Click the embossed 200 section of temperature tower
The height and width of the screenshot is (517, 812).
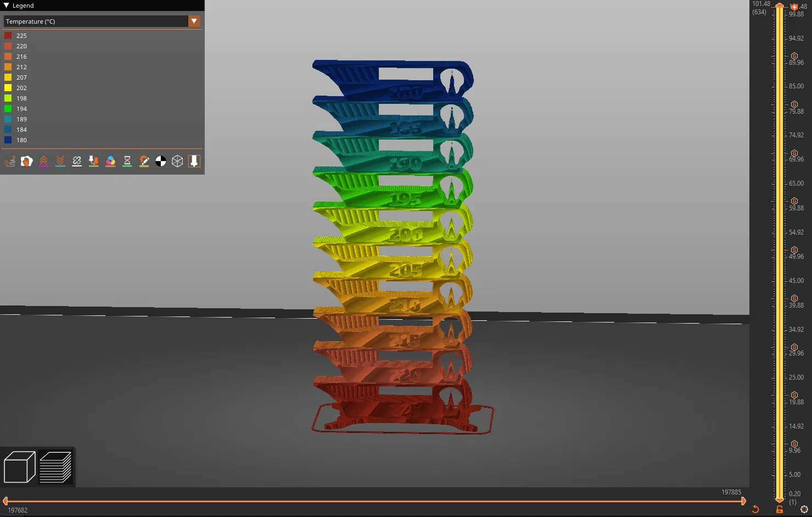point(406,235)
